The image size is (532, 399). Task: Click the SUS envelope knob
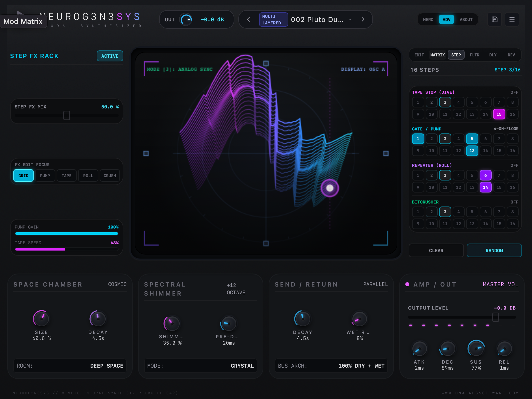(x=476, y=348)
